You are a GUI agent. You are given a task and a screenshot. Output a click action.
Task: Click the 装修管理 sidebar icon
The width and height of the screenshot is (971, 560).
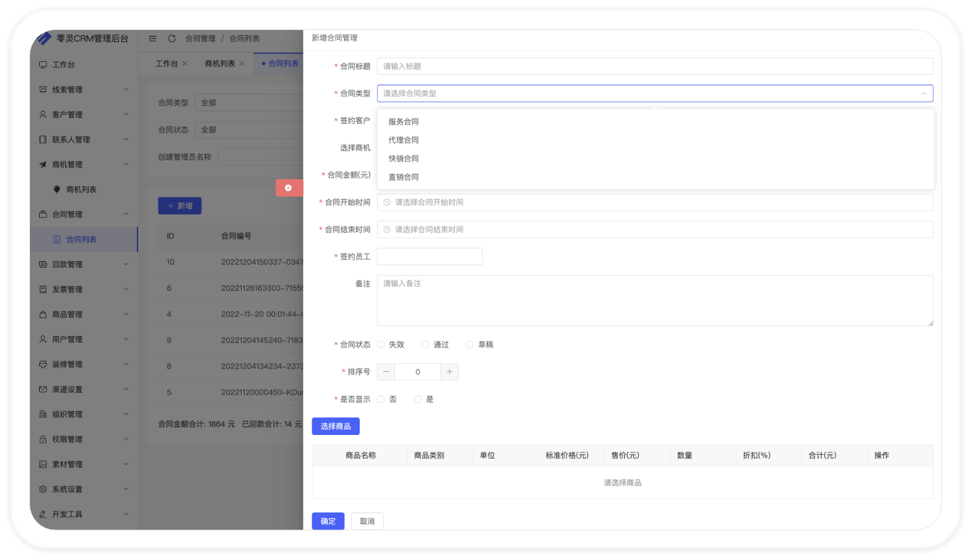point(43,365)
